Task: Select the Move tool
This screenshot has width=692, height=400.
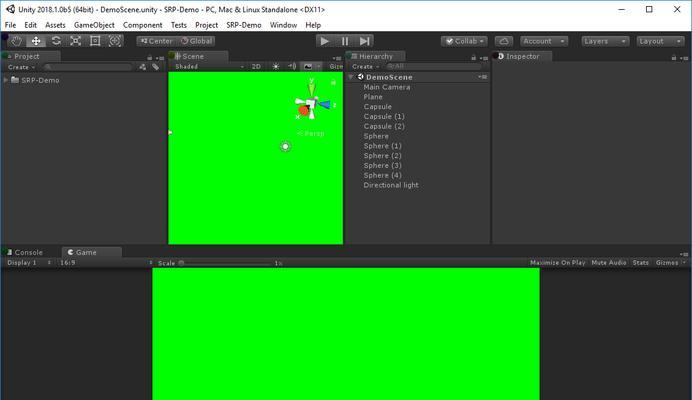Action: point(36,41)
